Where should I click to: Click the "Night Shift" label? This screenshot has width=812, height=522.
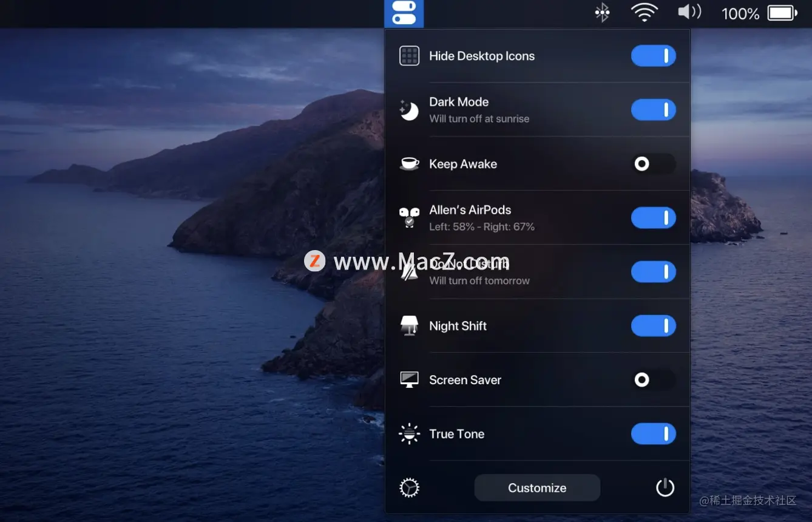point(458,326)
